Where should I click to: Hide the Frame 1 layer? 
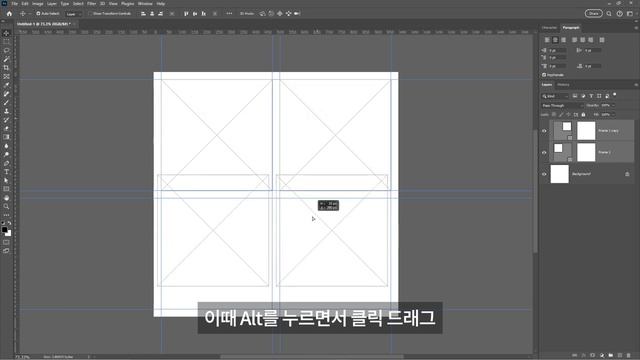click(x=544, y=152)
